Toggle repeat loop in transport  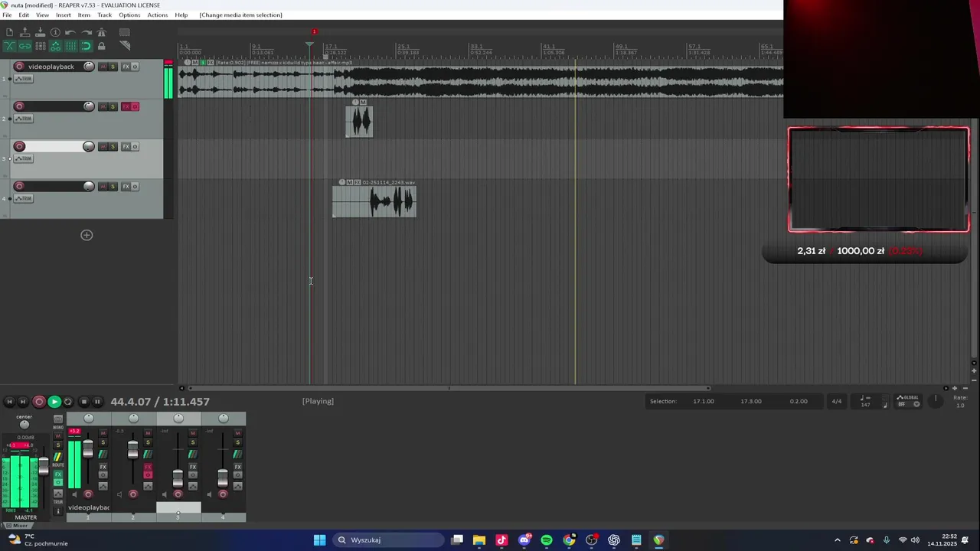pos(68,402)
